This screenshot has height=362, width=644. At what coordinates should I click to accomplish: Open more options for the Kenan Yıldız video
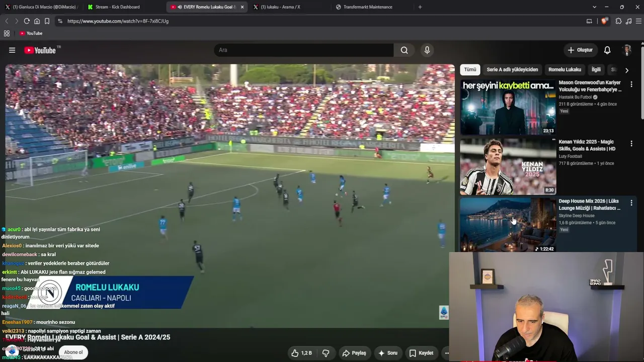coord(631,143)
